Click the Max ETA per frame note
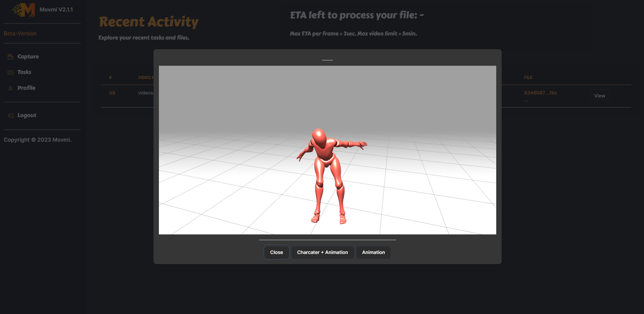Image resolution: width=644 pixels, height=314 pixels. click(354, 34)
